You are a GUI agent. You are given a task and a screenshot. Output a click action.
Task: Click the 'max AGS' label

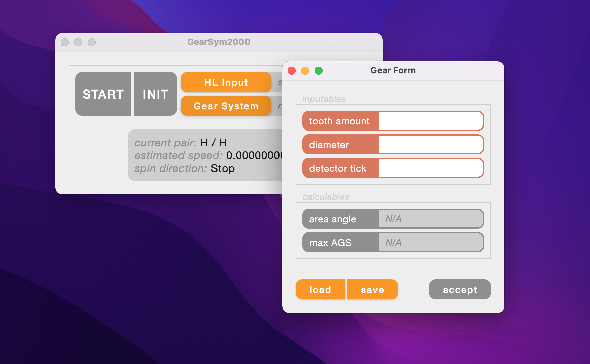(x=330, y=243)
